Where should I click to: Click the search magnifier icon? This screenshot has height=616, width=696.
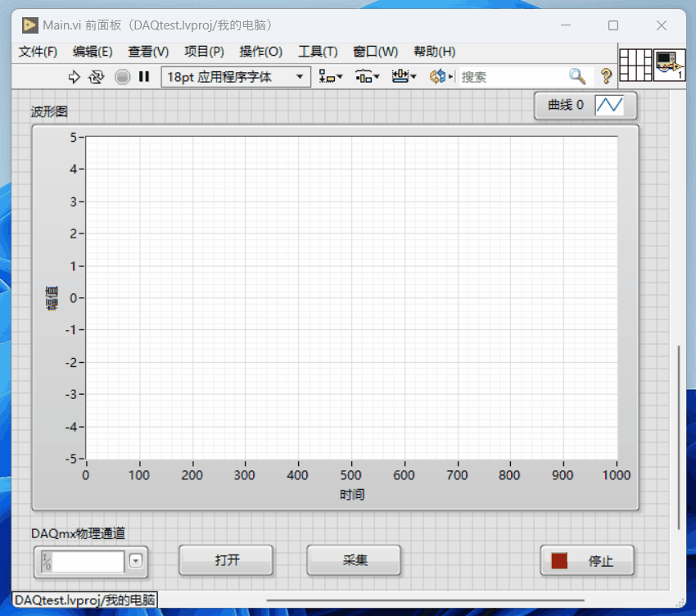[577, 76]
